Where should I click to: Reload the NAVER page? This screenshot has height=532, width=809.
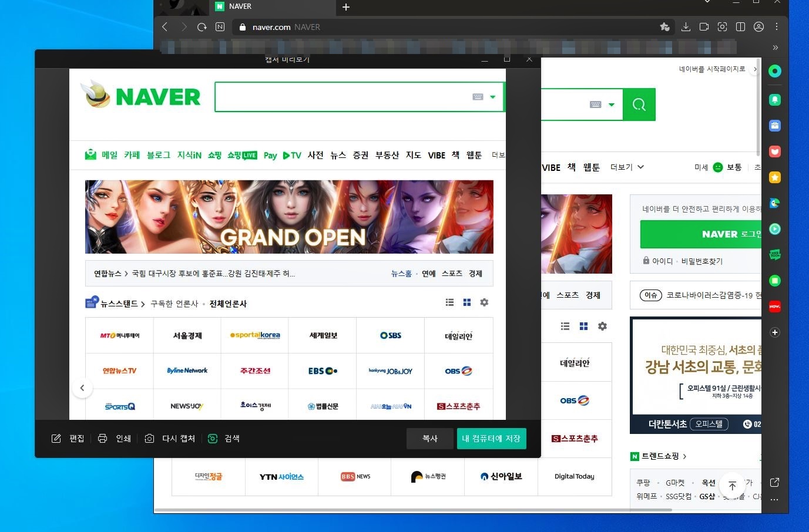click(x=202, y=27)
